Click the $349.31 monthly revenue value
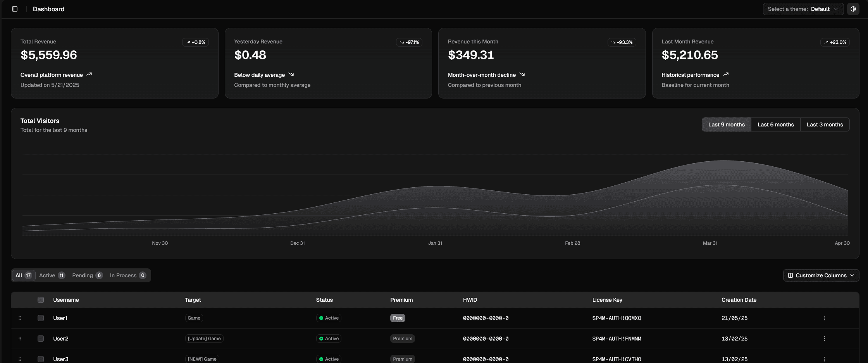This screenshot has height=363, width=868. pos(471,55)
